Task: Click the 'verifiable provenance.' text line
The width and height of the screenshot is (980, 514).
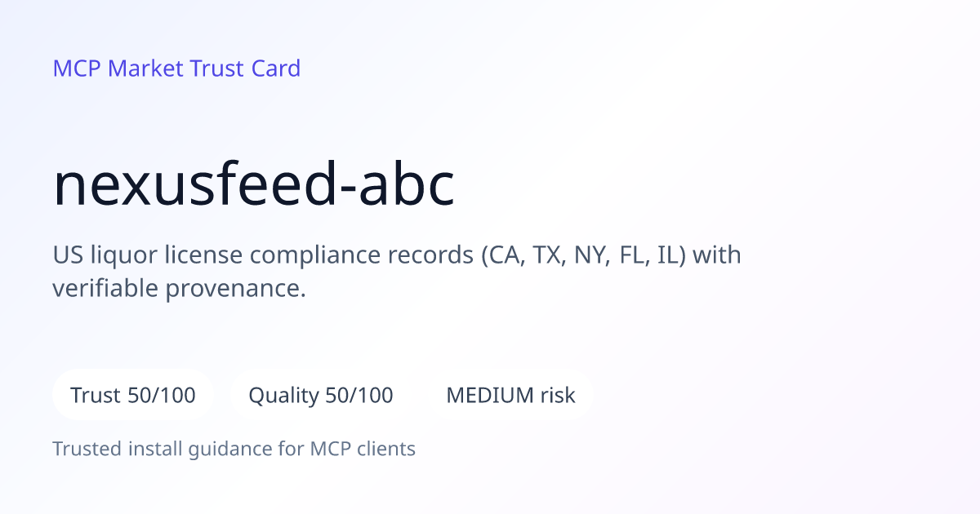Action: [179, 288]
